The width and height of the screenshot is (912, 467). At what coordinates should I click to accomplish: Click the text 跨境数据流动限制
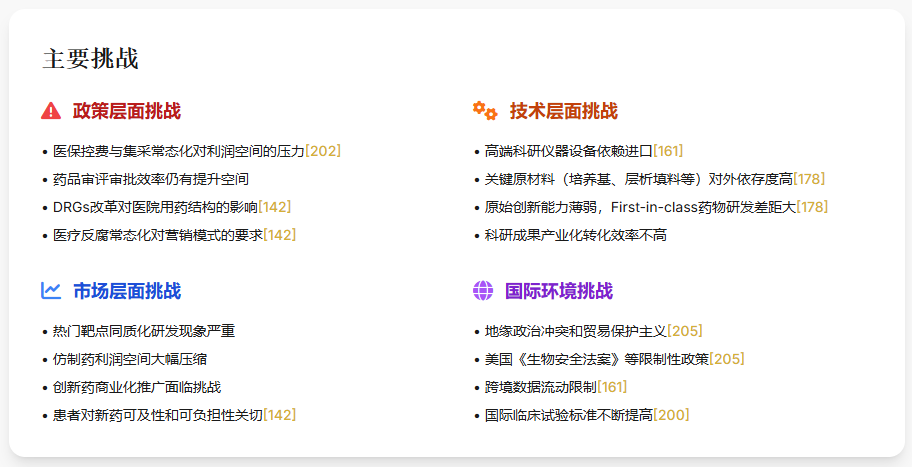click(540, 387)
